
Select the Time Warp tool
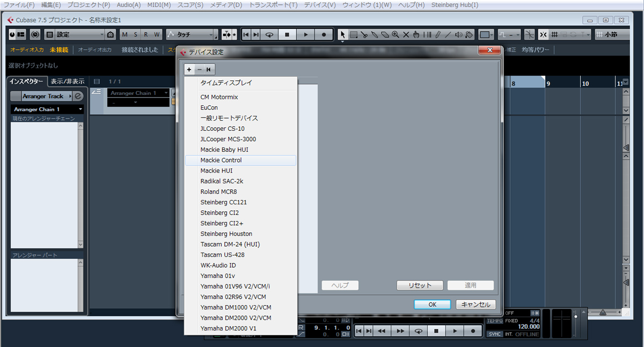pos(427,34)
